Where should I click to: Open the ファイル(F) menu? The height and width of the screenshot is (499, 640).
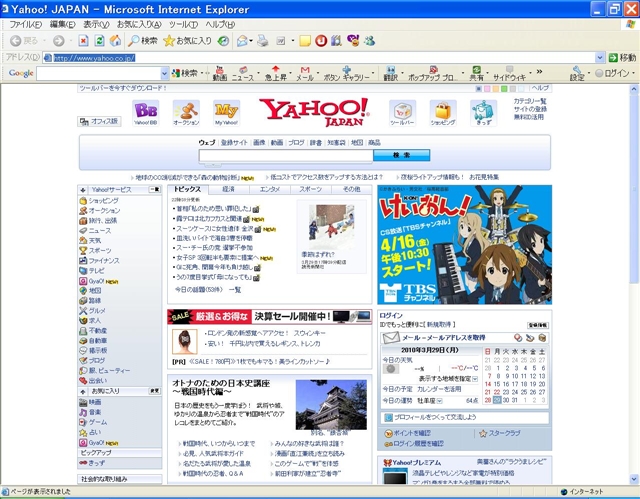coord(26,24)
